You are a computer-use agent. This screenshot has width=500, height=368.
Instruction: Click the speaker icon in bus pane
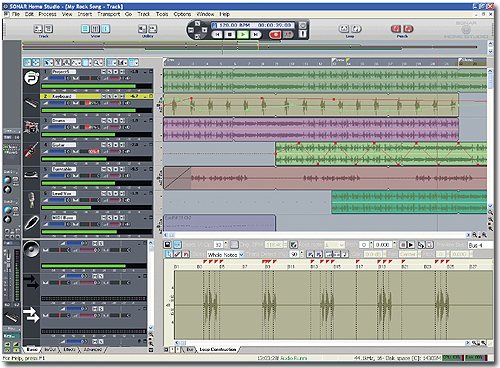(x=32, y=249)
